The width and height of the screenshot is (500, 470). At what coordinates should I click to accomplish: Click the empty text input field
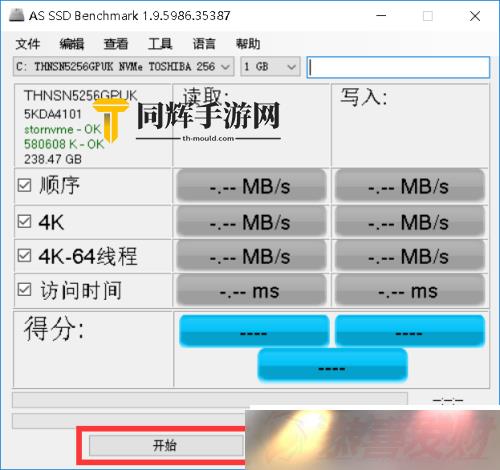(398, 67)
